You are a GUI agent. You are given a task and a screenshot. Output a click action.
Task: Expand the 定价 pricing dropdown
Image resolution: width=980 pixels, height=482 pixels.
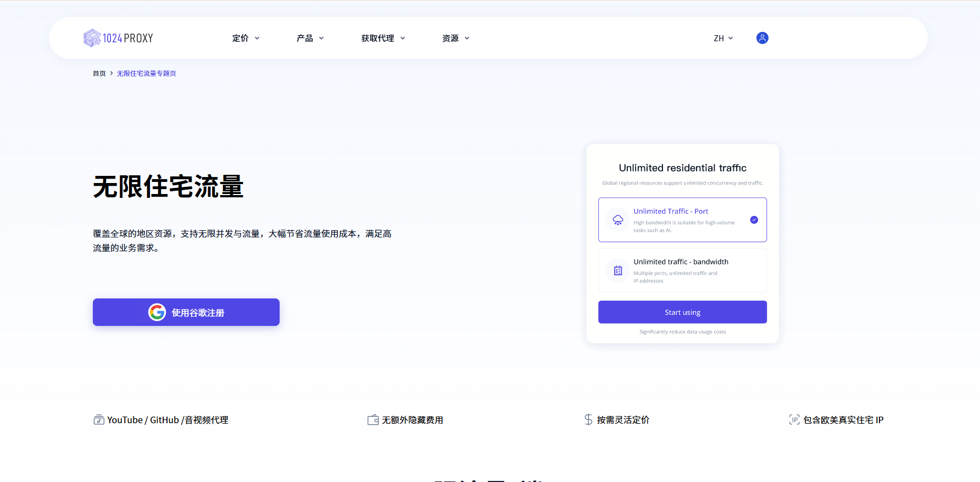click(246, 38)
